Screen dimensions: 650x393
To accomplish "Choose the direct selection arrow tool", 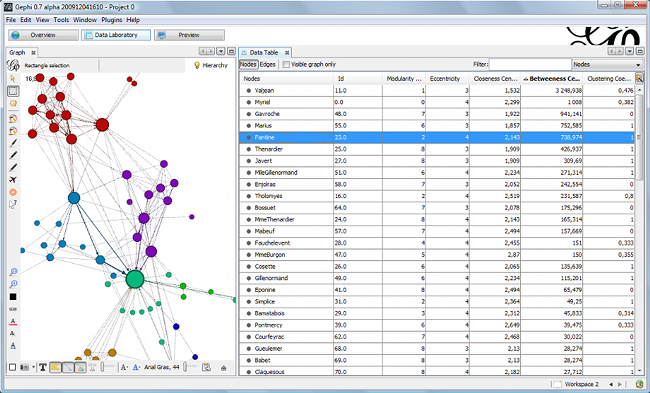I will coord(13,78).
